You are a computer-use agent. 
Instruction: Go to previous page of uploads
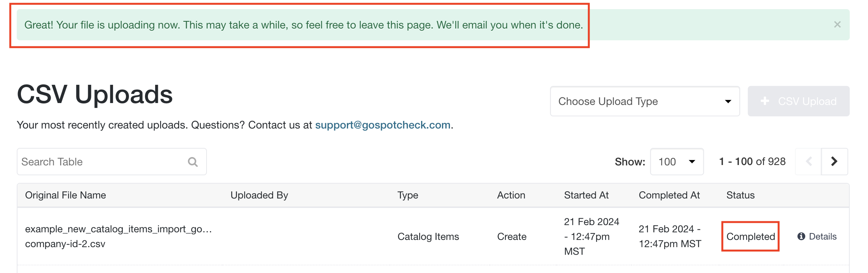pos(809,162)
